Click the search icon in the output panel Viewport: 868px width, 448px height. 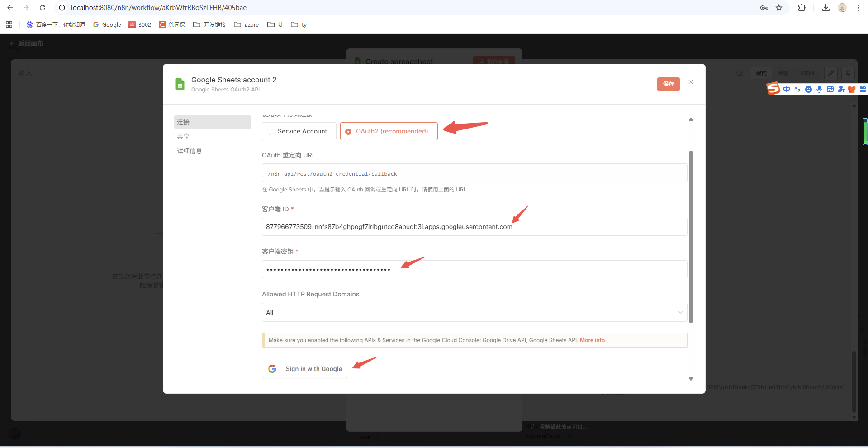[740, 73]
